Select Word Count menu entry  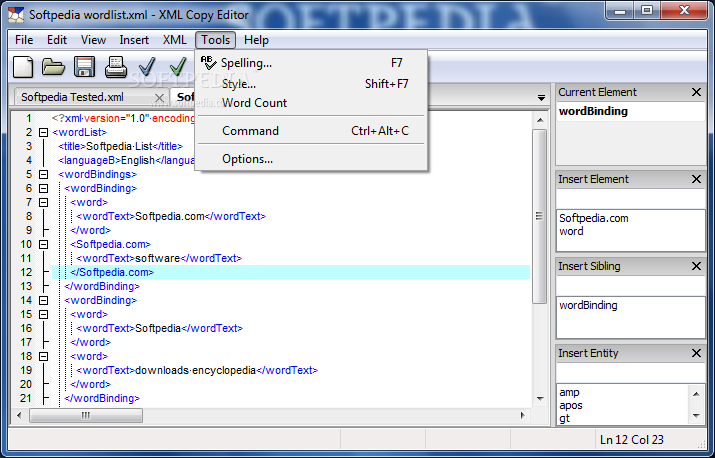point(311,103)
